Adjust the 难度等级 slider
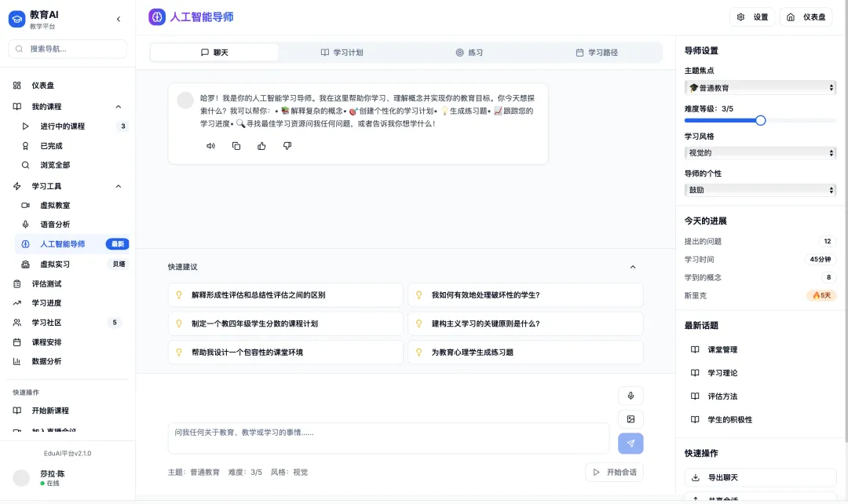This screenshot has width=848, height=504. [x=760, y=120]
